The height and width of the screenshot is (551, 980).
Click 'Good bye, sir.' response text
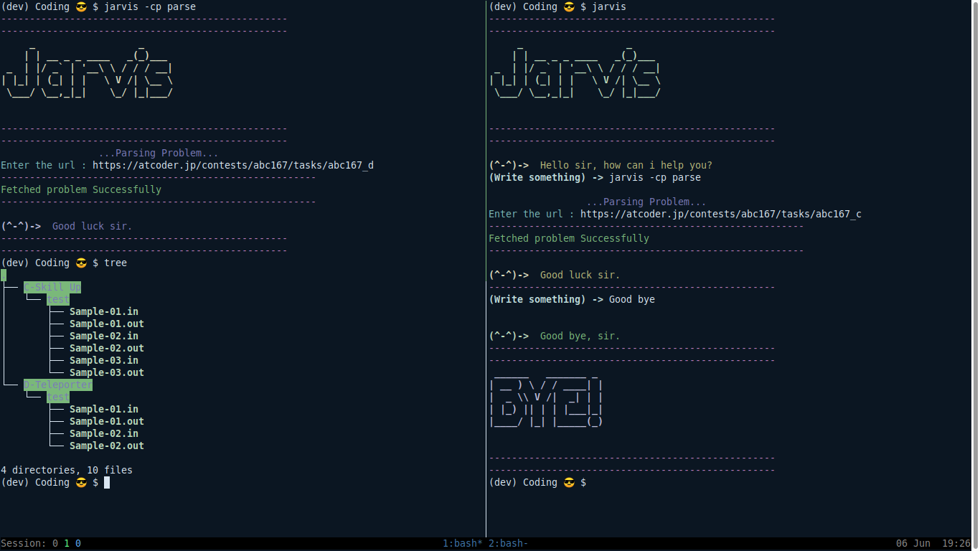coord(580,336)
